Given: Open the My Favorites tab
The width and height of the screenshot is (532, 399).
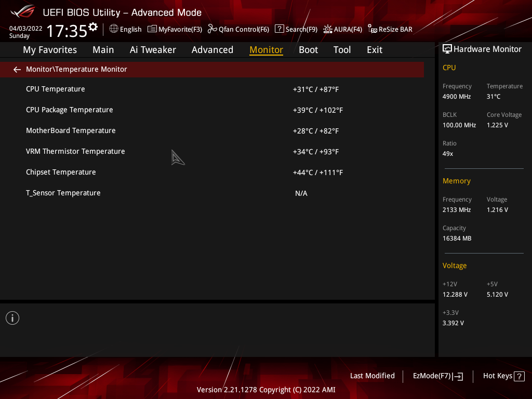Looking at the screenshot, I should click(x=50, y=50).
